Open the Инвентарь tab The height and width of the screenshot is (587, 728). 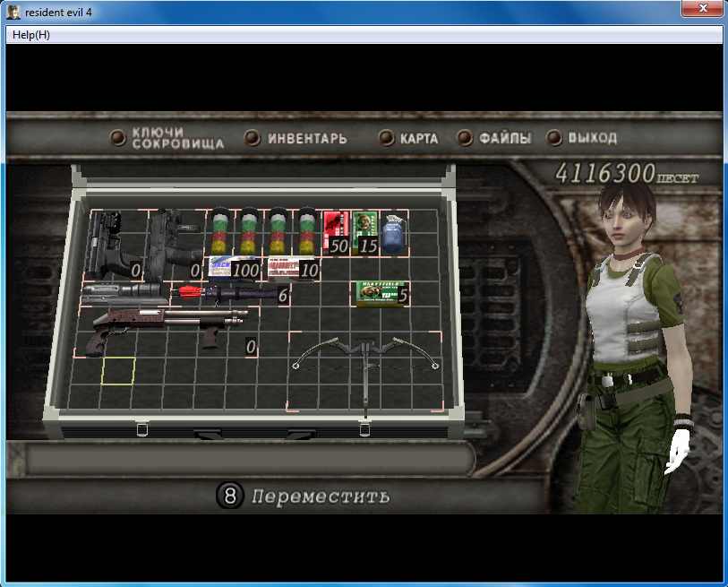(295, 138)
